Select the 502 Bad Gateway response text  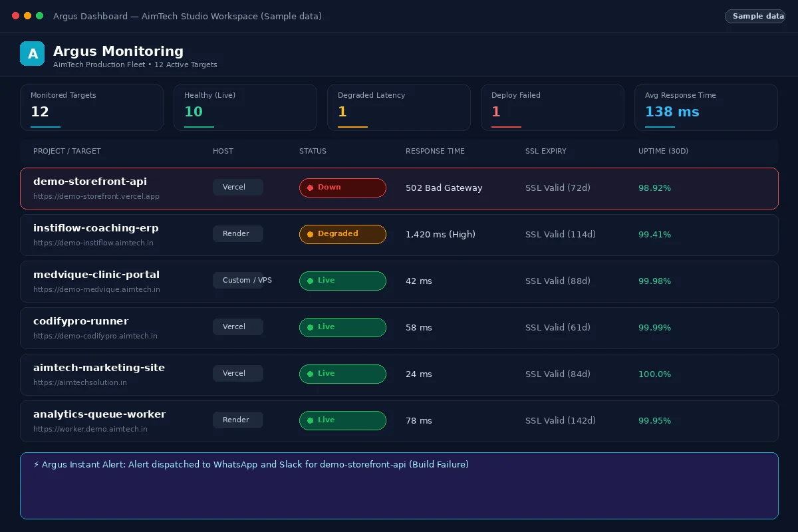click(x=444, y=188)
